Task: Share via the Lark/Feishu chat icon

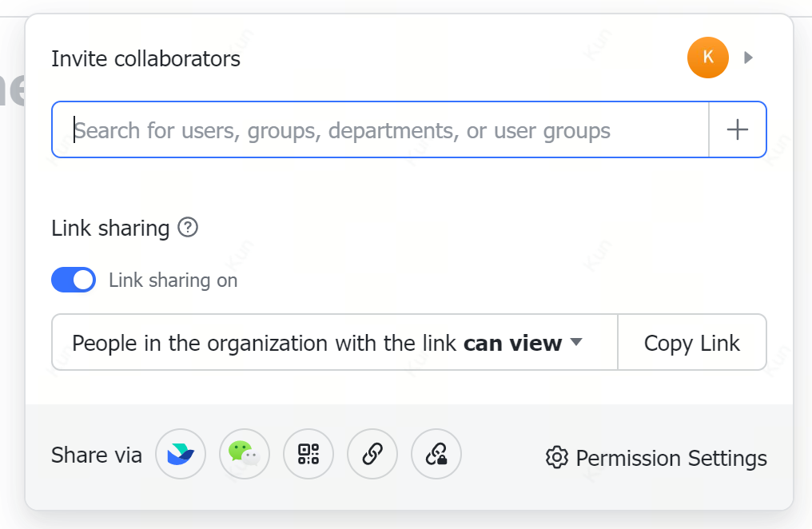Action: coord(181,455)
